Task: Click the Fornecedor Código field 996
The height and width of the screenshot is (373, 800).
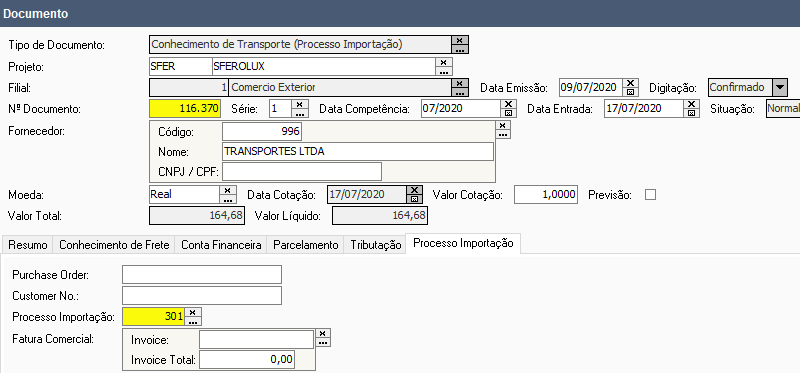Action: tap(262, 132)
